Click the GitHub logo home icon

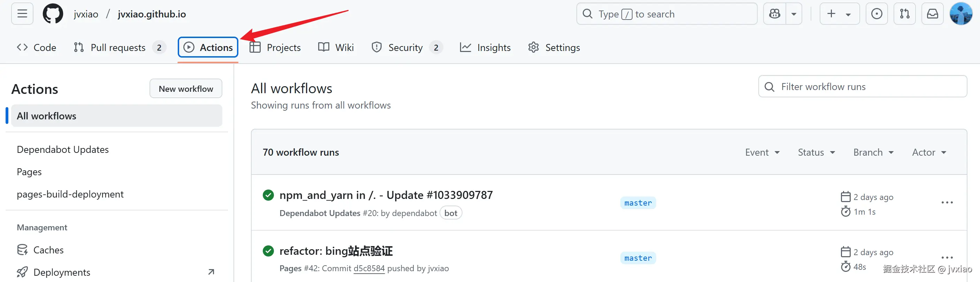click(x=53, y=14)
